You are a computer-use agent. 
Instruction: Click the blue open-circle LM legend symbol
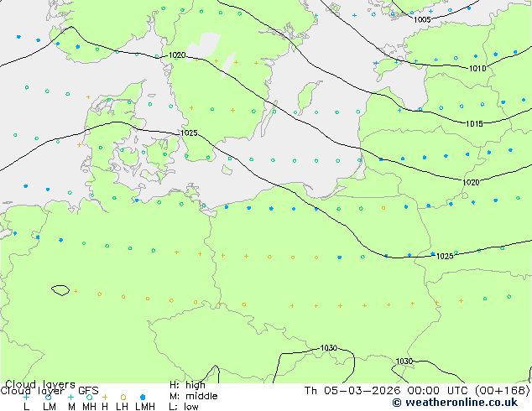tap(48, 397)
